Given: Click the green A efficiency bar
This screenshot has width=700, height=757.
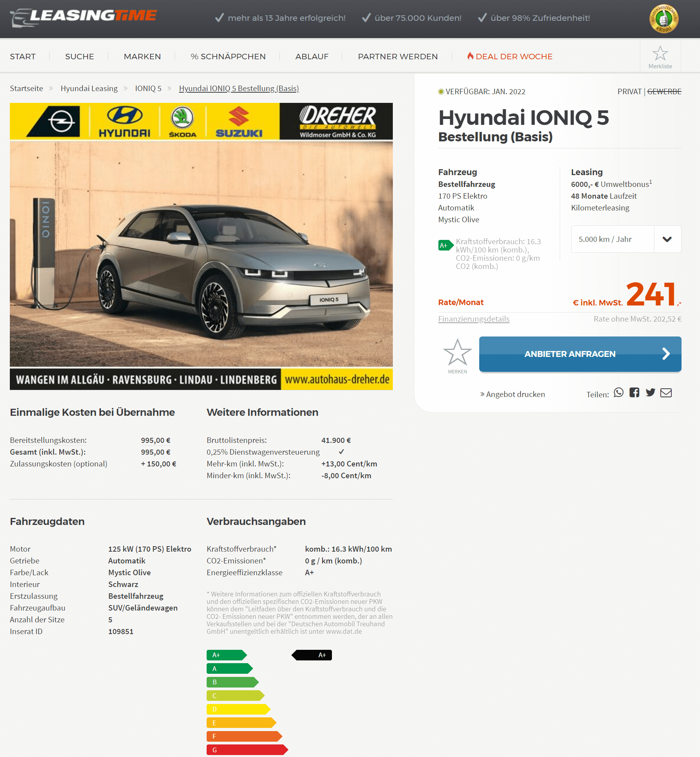Looking at the screenshot, I should [x=229, y=669].
